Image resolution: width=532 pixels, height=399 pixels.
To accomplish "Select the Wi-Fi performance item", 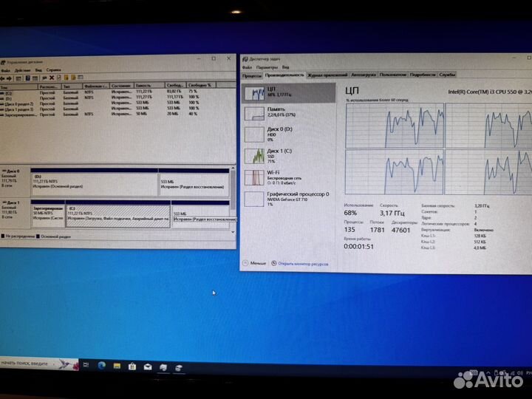I will [289, 177].
